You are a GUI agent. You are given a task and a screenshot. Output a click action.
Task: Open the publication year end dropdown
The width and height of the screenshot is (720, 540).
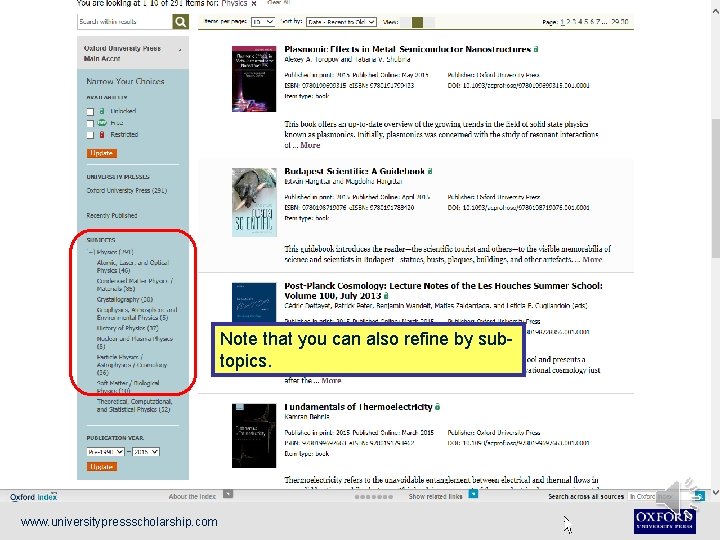tap(146, 452)
